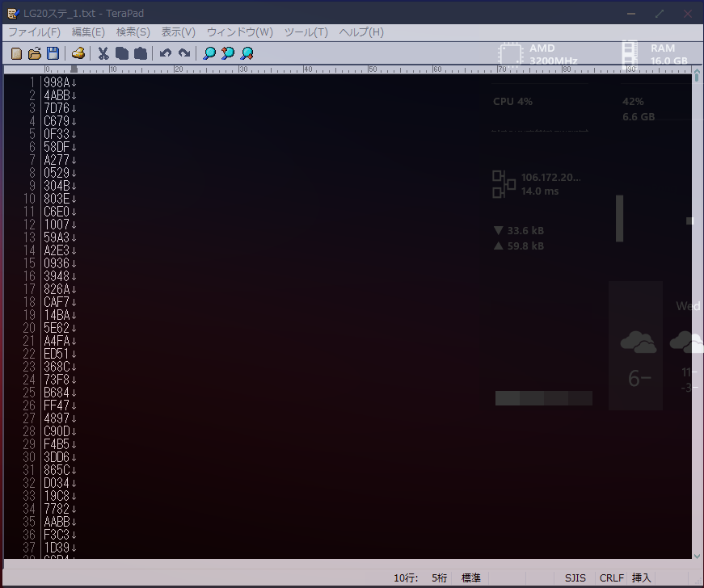Cut selection with scissors icon
This screenshot has height=588, width=704.
103,53
